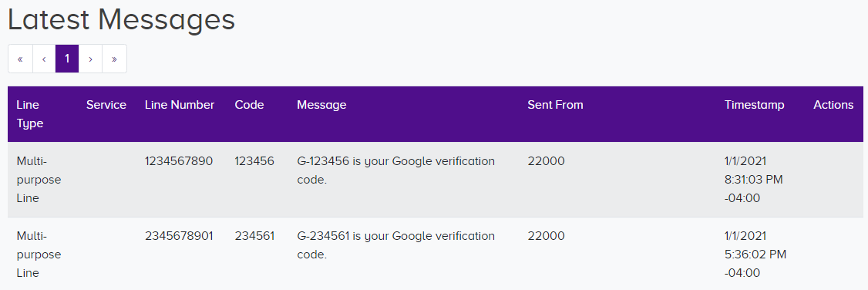
Task: Click the Message column header
Action: [321, 105]
